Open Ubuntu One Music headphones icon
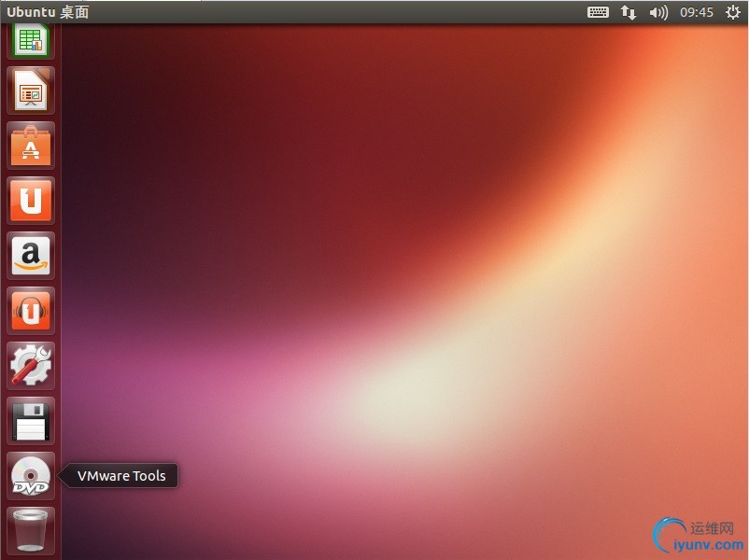 [31, 311]
